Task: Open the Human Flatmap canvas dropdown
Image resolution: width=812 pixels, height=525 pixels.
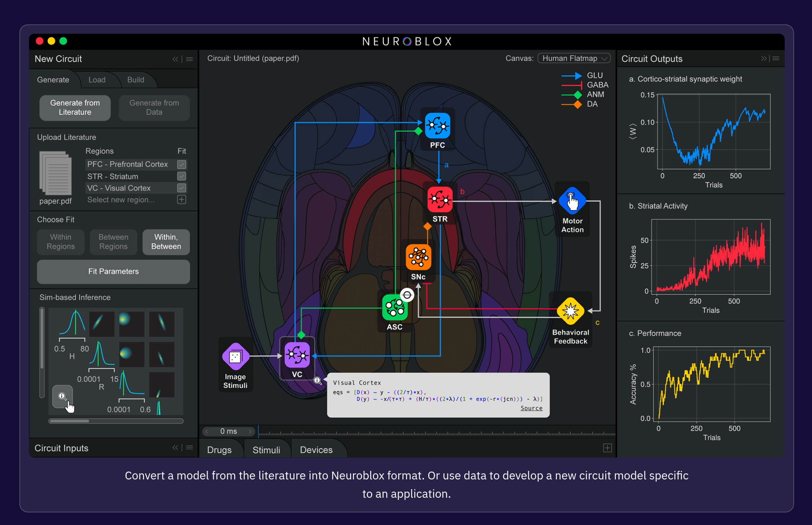Action: coord(574,58)
